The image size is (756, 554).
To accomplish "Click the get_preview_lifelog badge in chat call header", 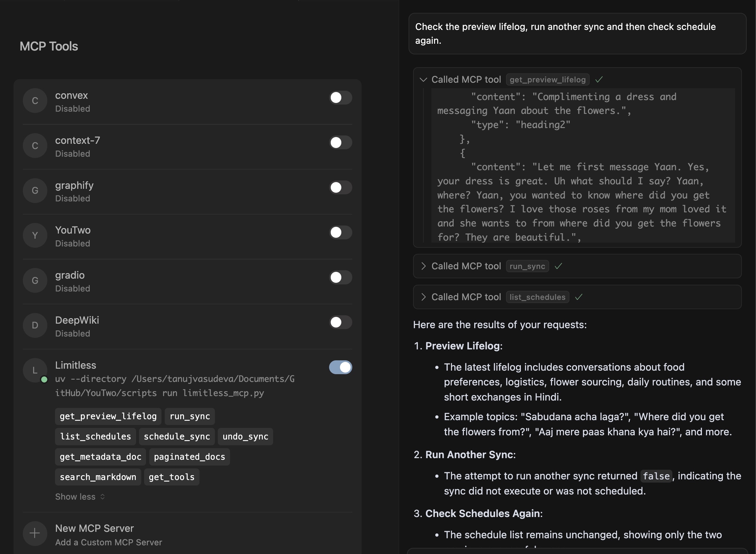I will 548,79.
